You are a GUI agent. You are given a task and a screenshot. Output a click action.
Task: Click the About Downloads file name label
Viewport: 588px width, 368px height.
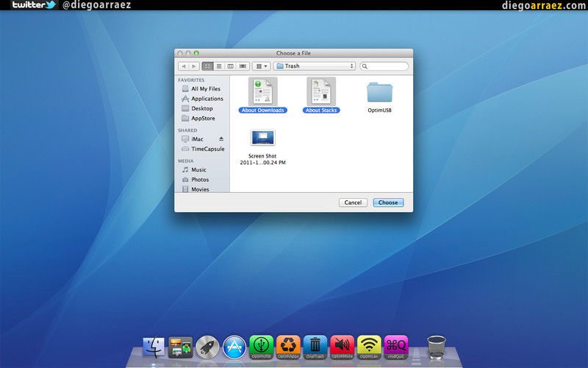coord(262,110)
